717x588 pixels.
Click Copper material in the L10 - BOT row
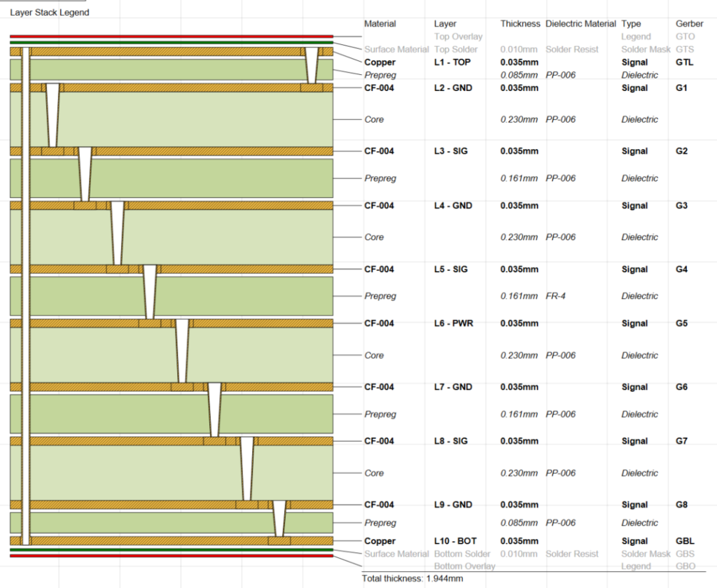coord(380,541)
